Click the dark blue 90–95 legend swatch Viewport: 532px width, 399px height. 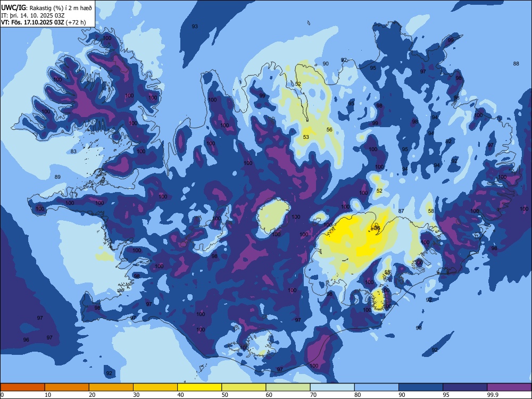(421, 387)
